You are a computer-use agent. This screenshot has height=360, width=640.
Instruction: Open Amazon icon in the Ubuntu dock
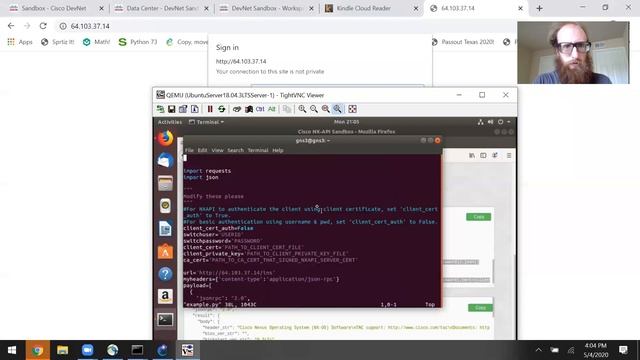pyautogui.click(x=165, y=296)
